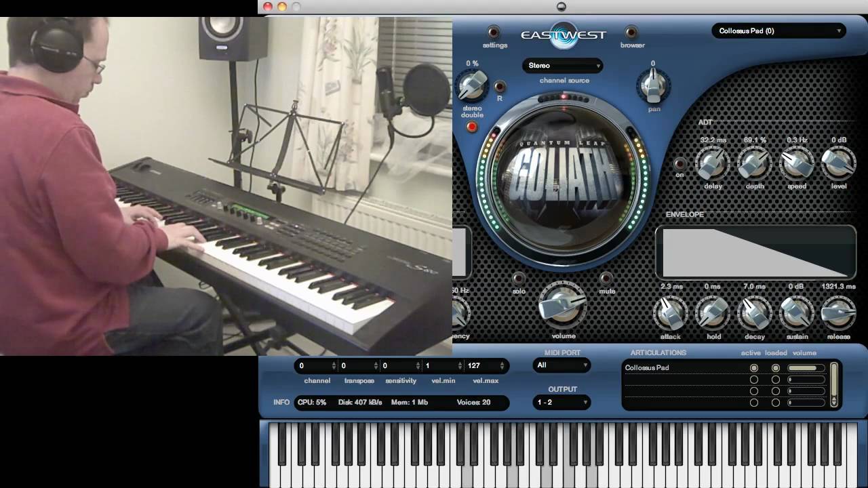Click the envelope shape display
This screenshot has width=868, height=488.
click(755, 252)
